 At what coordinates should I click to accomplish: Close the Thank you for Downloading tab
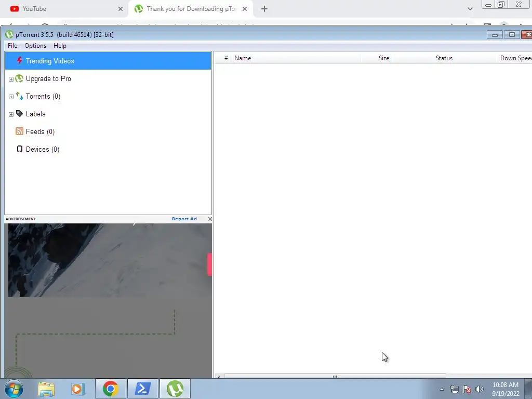point(245,9)
